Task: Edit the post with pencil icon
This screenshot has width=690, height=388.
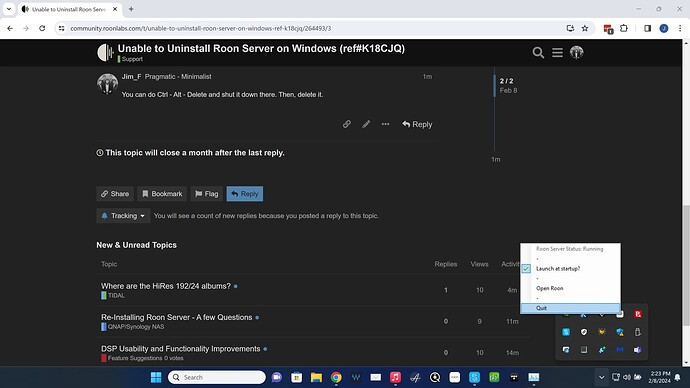Action: (x=366, y=124)
